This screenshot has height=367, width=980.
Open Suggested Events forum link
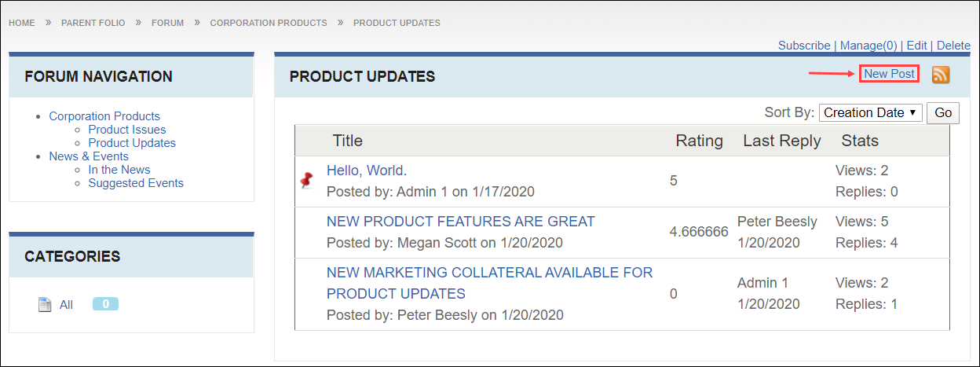point(136,183)
